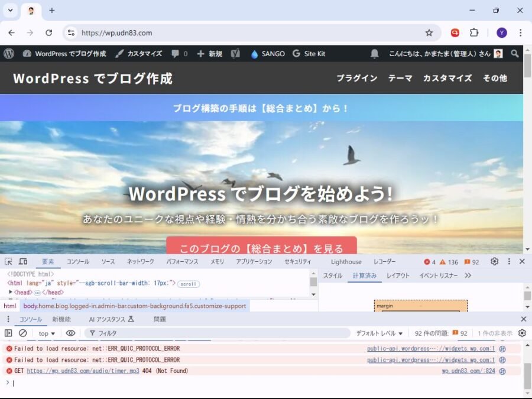Click the address bar URL
This screenshot has width=532, height=399.
(x=116, y=33)
